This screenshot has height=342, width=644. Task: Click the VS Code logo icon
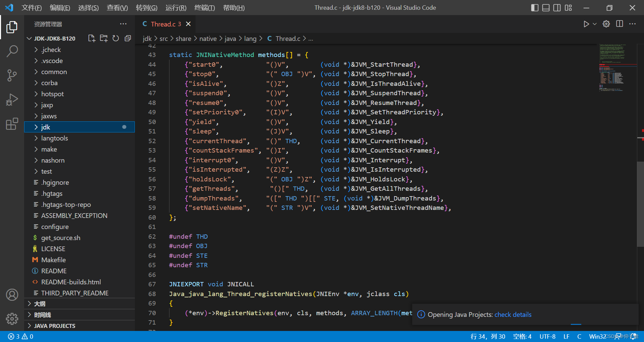[9, 7]
